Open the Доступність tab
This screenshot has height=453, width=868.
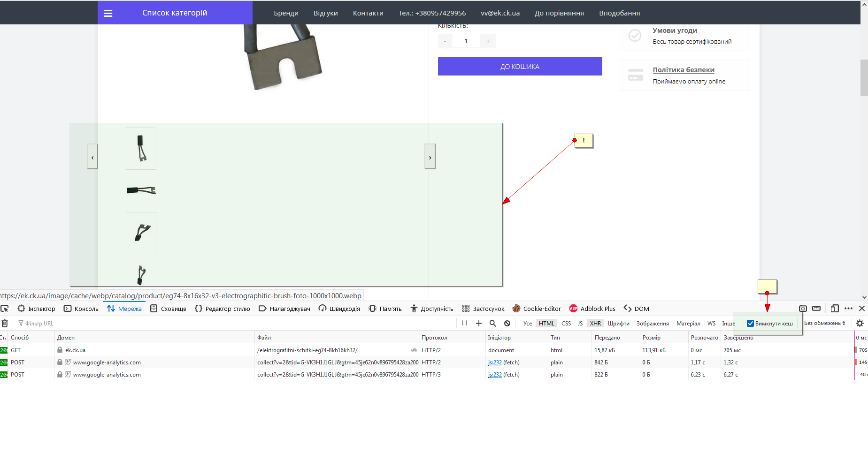pos(432,309)
